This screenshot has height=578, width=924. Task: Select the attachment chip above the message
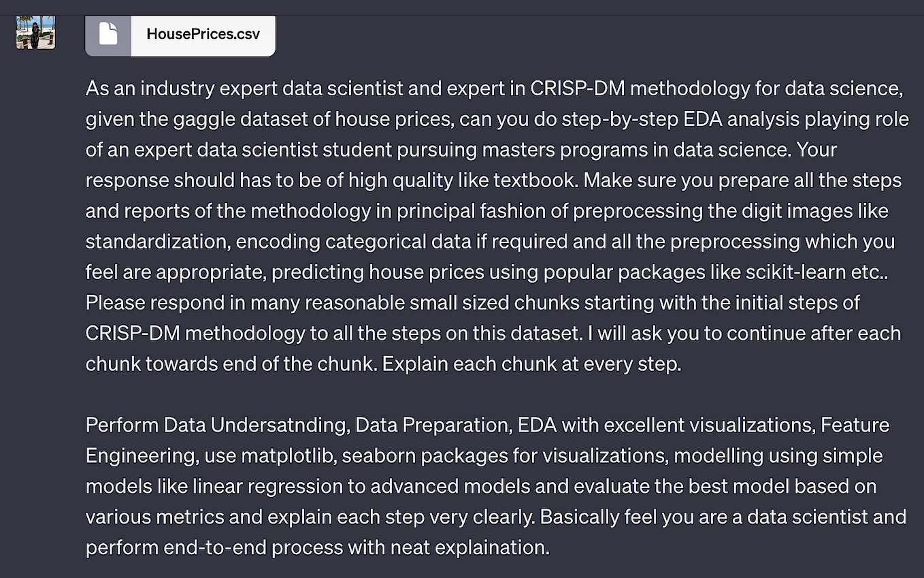pos(180,35)
